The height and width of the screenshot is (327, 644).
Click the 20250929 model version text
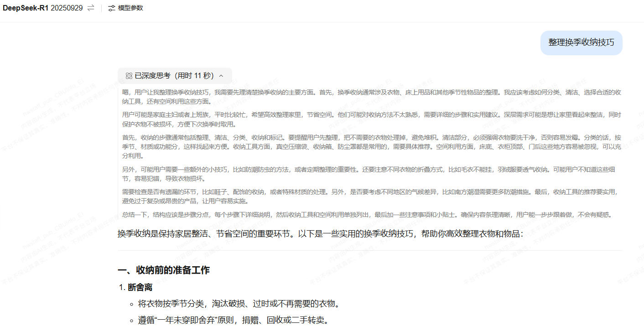click(67, 8)
